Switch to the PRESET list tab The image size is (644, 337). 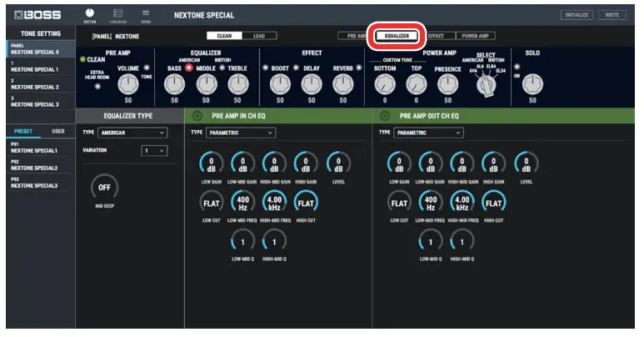coord(23,131)
